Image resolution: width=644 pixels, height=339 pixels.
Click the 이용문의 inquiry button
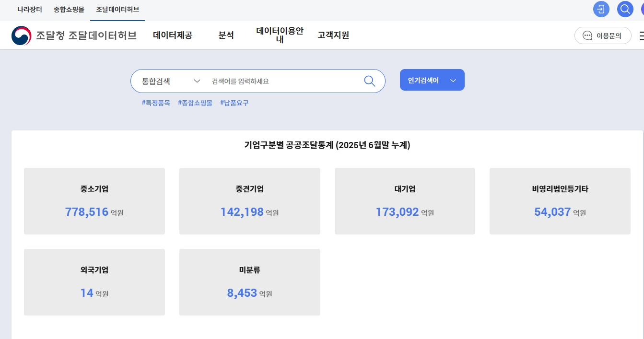click(603, 35)
